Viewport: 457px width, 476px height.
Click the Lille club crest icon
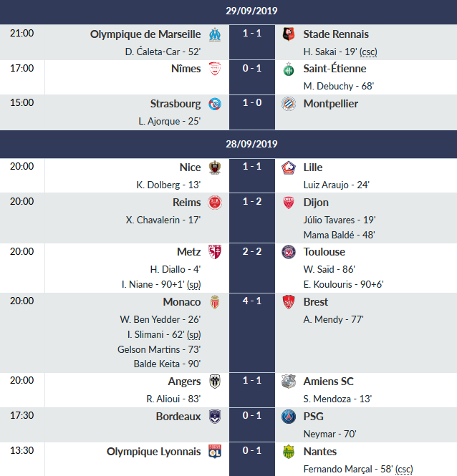(289, 167)
